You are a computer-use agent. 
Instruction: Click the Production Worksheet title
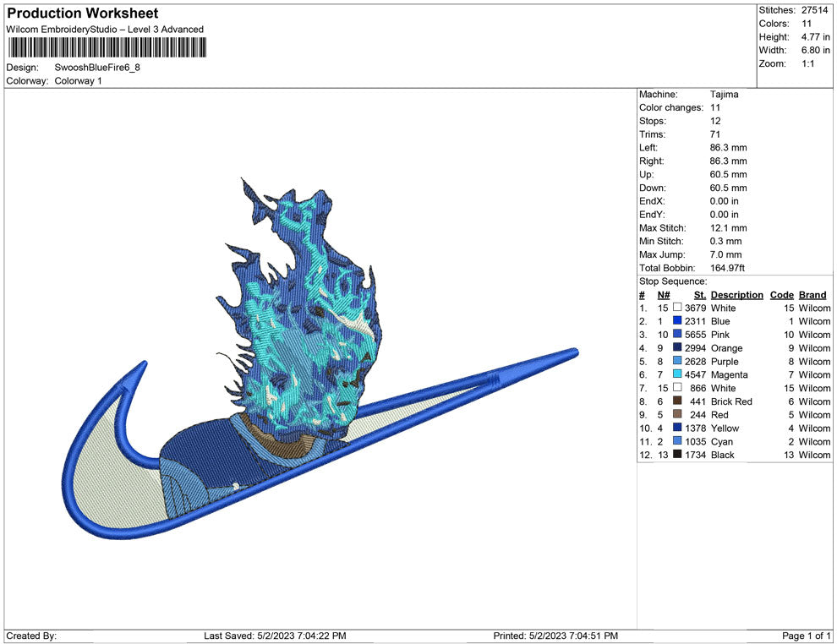click(x=83, y=14)
